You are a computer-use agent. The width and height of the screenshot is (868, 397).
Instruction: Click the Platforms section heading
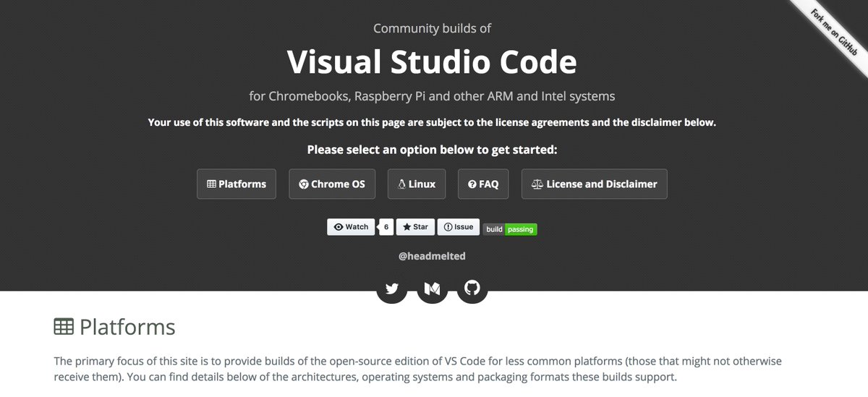pyautogui.click(x=115, y=327)
